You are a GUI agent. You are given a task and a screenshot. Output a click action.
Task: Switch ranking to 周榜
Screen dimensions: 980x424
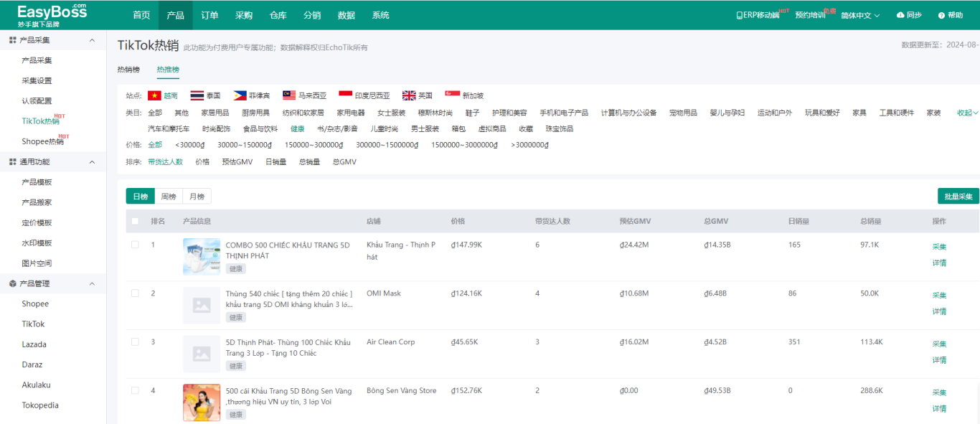pos(169,197)
